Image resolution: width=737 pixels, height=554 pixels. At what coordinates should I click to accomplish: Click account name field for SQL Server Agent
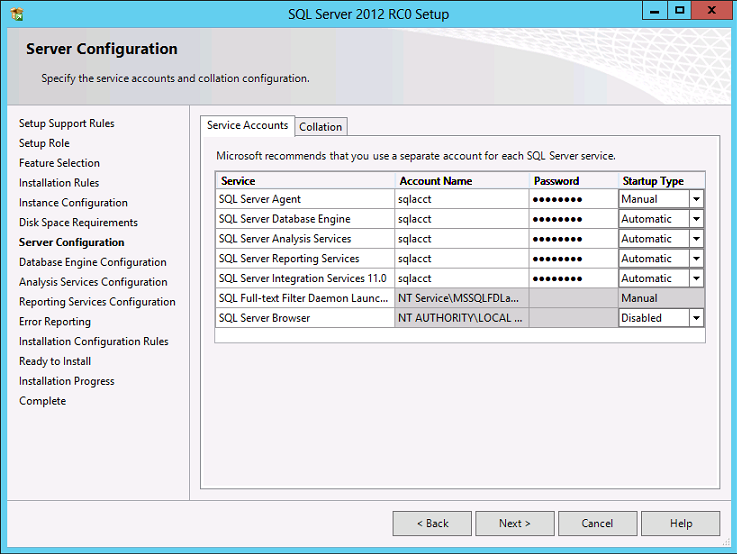click(462, 199)
